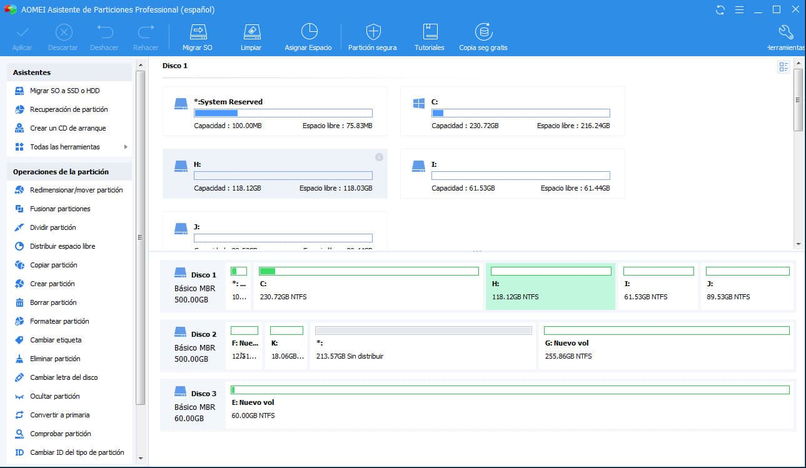
Task: Open the Migrar SO tool
Action: 197,38
